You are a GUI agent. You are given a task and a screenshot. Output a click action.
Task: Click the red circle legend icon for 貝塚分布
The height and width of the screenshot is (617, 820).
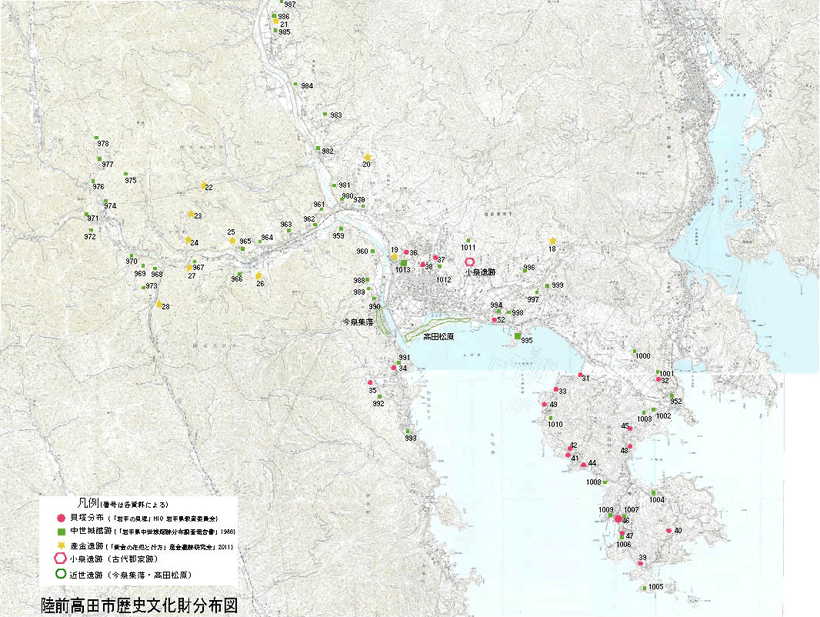click(61, 518)
